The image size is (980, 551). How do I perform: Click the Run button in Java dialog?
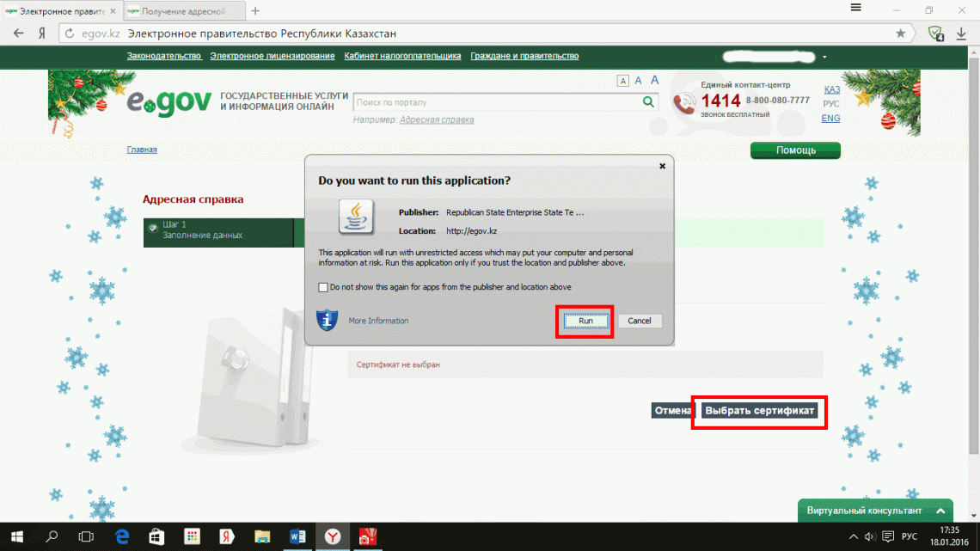585,321
